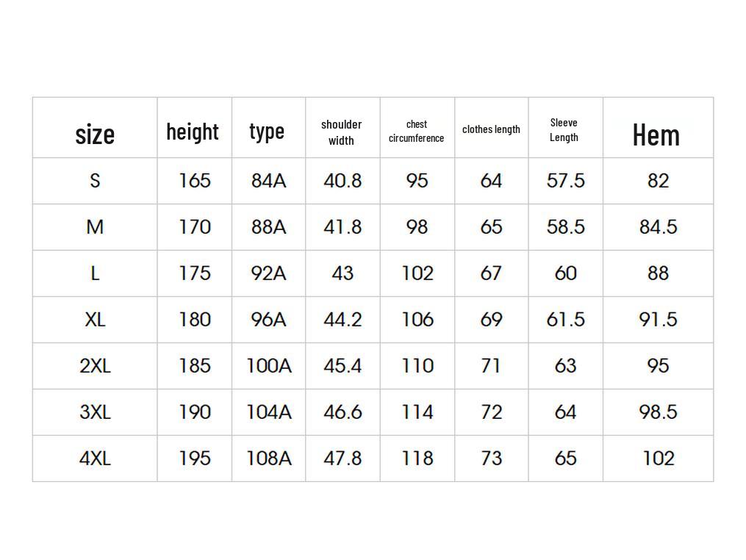Click the hem value 98.5 for 3XL
The width and height of the screenshot is (746, 560).
[658, 412]
